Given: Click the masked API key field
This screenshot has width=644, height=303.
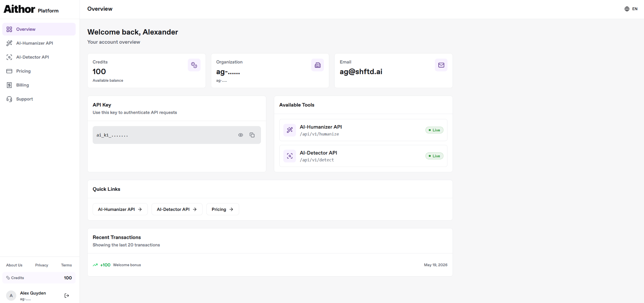Looking at the screenshot, I should (177, 135).
